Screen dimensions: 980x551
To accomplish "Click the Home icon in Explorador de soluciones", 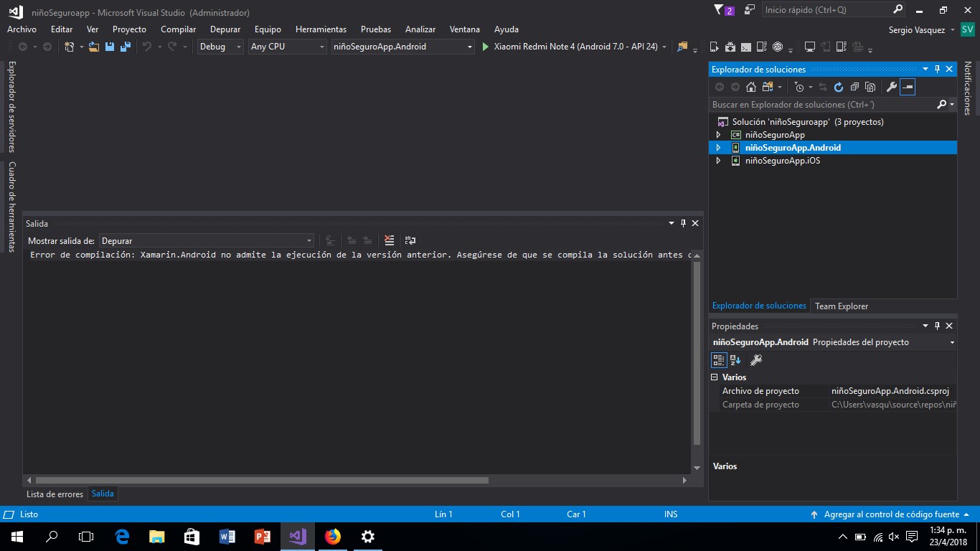I will tap(751, 87).
